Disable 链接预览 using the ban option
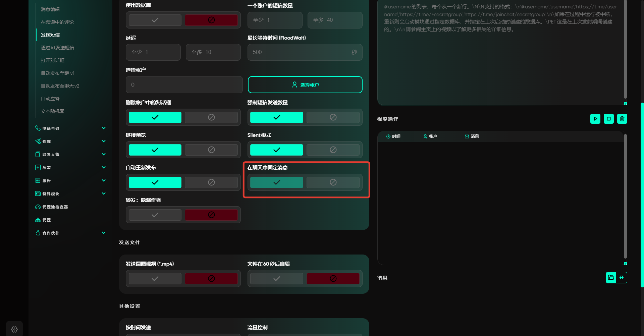Viewport: 644px width, 336px height. click(x=211, y=150)
